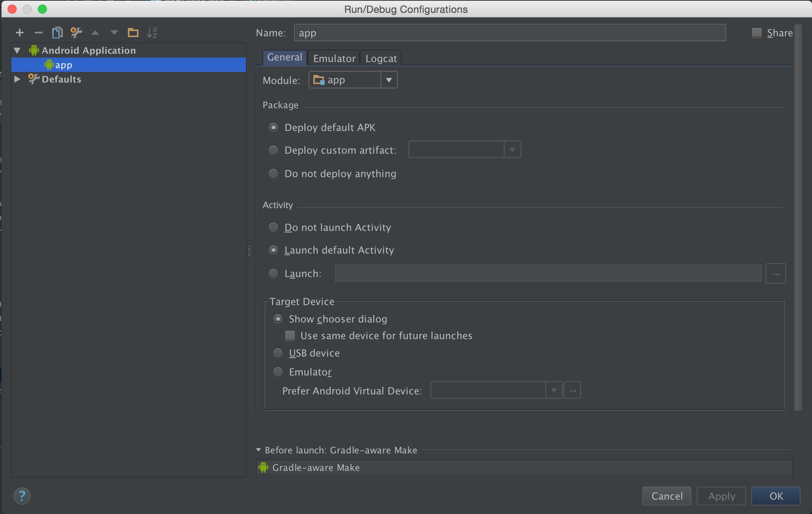Image resolution: width=812 pixels, height=514 pixels.
Task: Expand the Defaults node
Action: 17,79
